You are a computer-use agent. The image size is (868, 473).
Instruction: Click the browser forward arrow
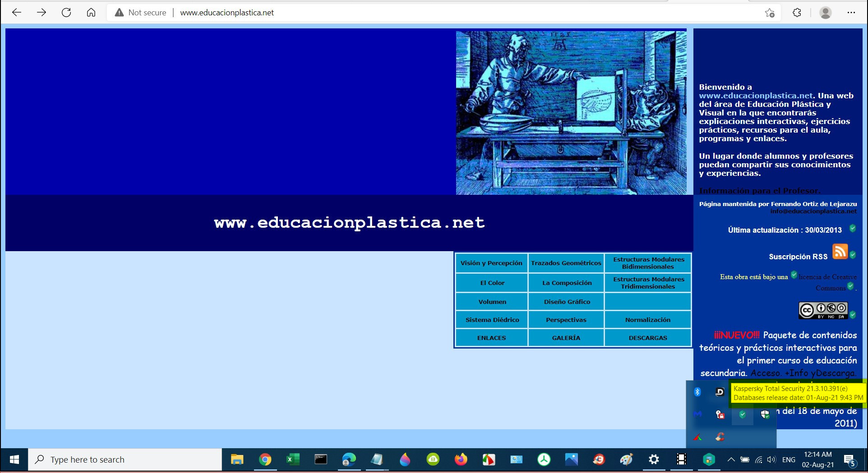pyautogui.click(x=42, y=13)
